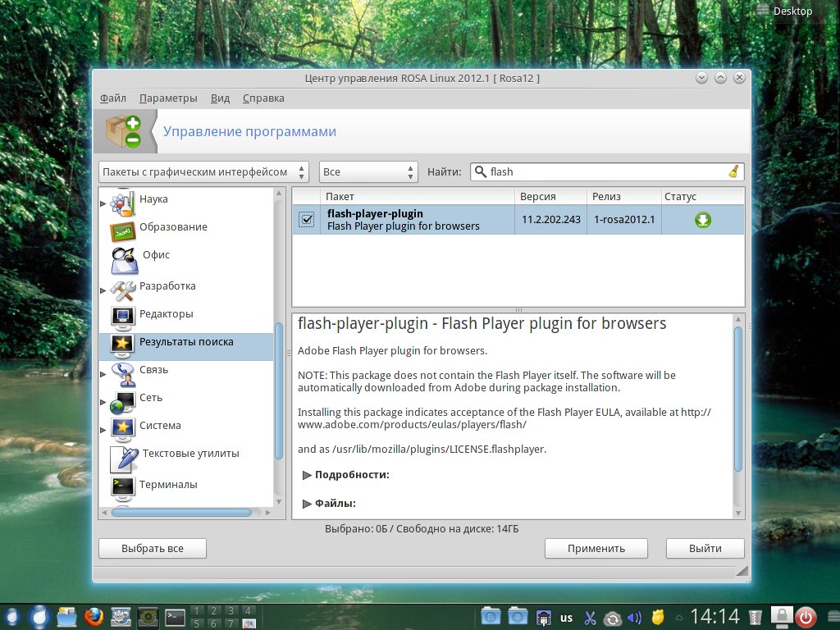The height and width of the screenshot is (630, 840).
Task: Click the lock screen icon in taskbar
Action: tap(782, 617)
